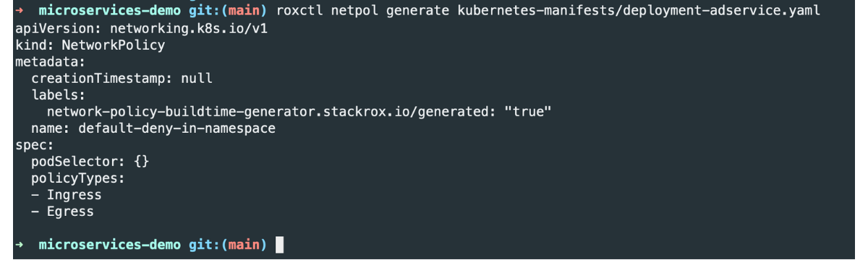Click the creationTimestamp: null line
Image resolution: width=868 pixels, height=260 pixels.
122,79
